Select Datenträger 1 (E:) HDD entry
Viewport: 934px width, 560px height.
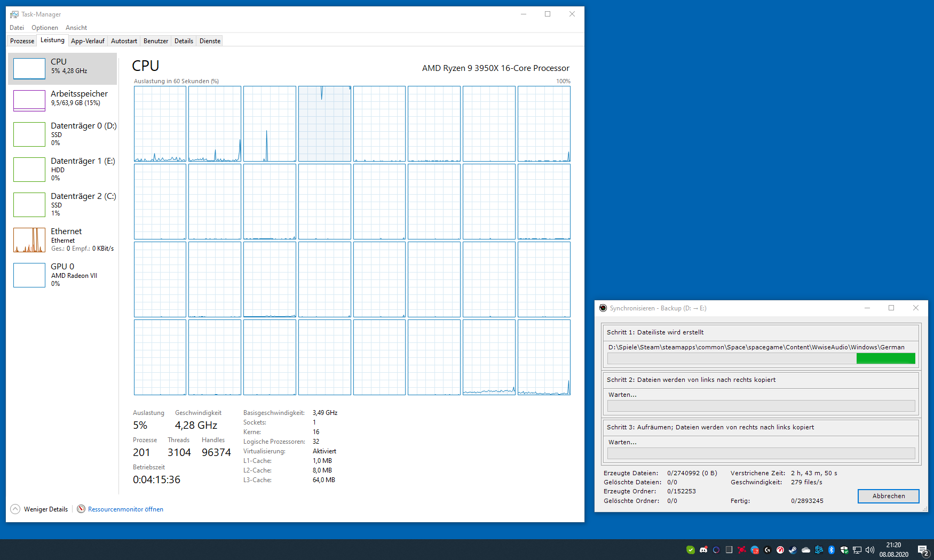coord(62,169)
